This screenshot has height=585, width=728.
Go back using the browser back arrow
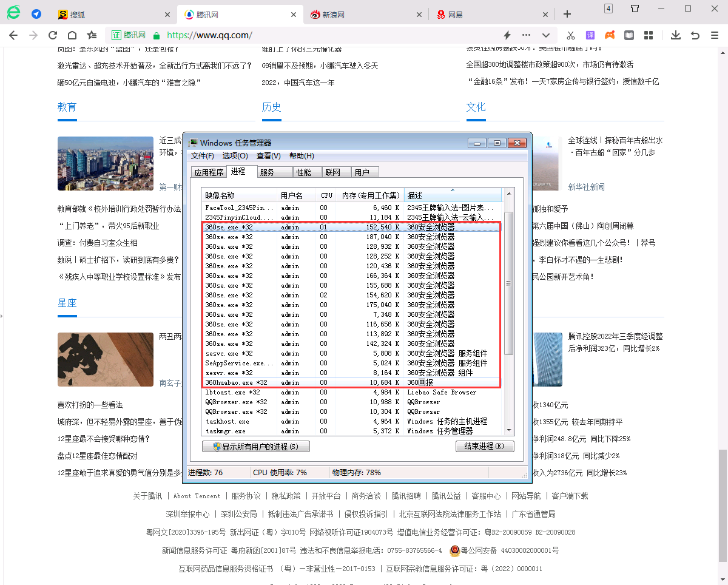(x=13, y=35)
